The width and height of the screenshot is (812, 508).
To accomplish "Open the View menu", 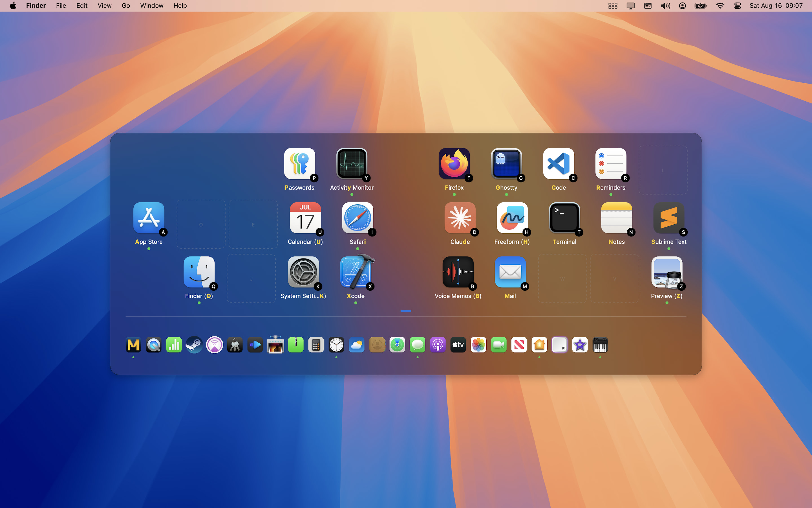I will coord(104,6).
